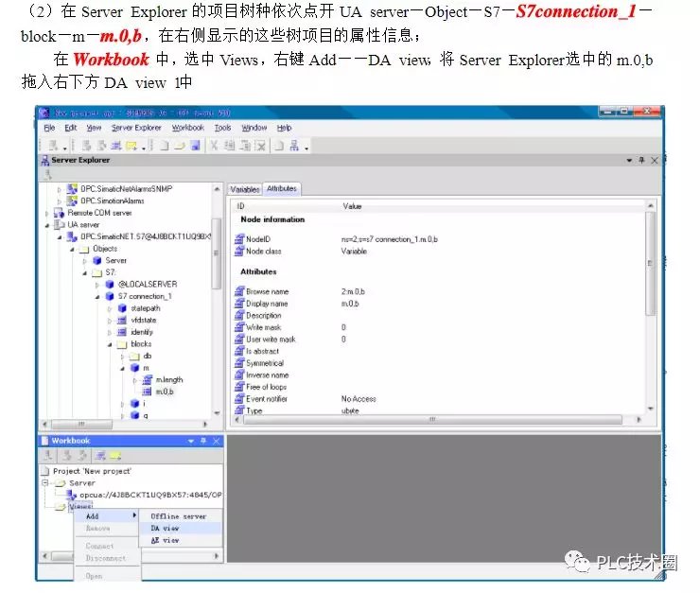
Task: Click the Server Explorer vertical scrollbar
Action: point(217,255)
